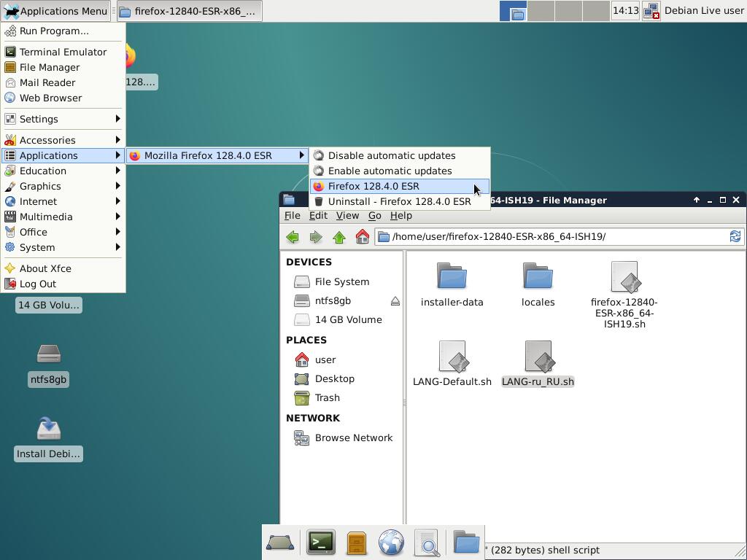
Task: Click the eject icon next to ntfs8gb
Action: 395,301
